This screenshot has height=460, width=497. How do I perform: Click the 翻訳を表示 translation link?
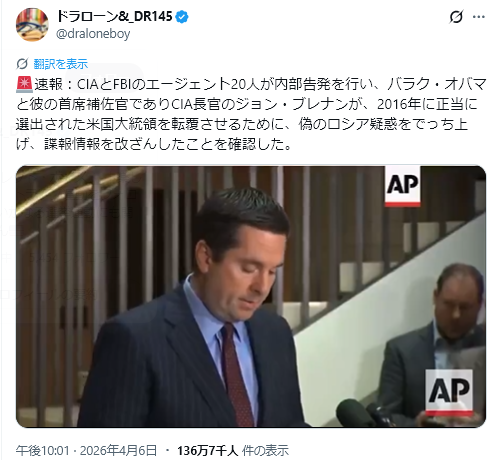coord(61,64)
